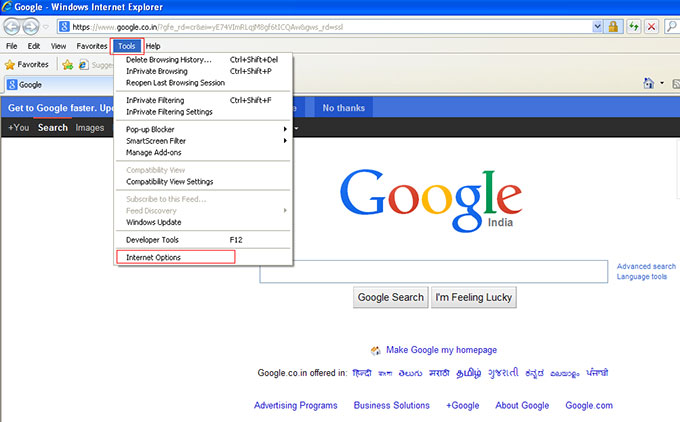This screenshot has width=680, height=422.
Task: Click the site icon in address bar
Action: pos(64,27)
